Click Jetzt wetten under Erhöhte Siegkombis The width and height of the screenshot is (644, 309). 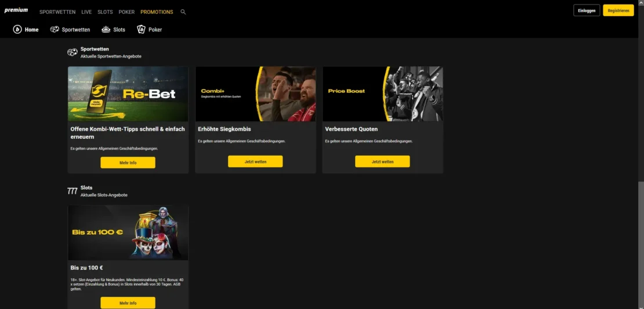255,161
